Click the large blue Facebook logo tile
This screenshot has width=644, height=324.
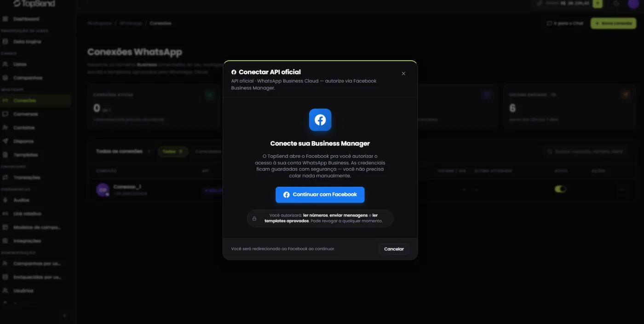(x=320, y=120)
